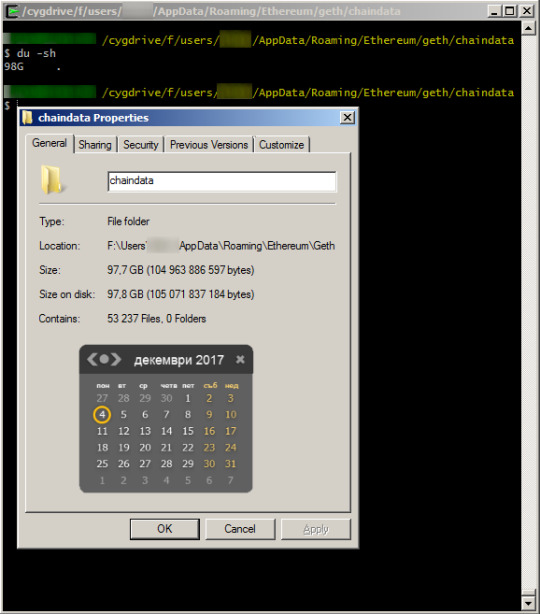Viewport: 540px width, 614px height.
Task: Click the 98G output in terminal
Action: pos(14,67)
